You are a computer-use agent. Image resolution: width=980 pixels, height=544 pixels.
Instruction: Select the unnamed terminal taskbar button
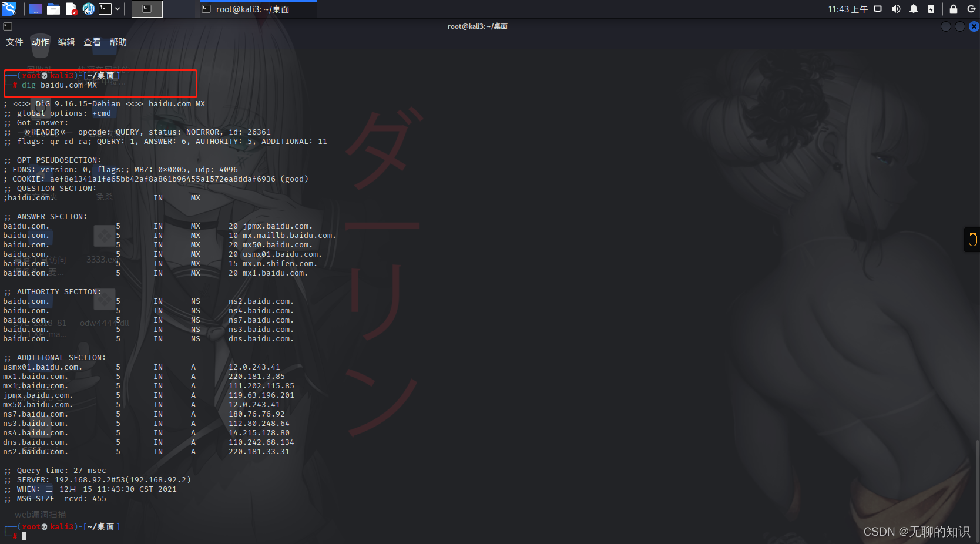[x=147, y=9]
